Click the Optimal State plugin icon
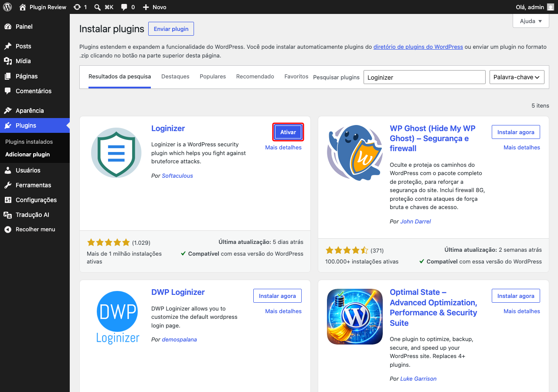 click(x=355, y=317)
